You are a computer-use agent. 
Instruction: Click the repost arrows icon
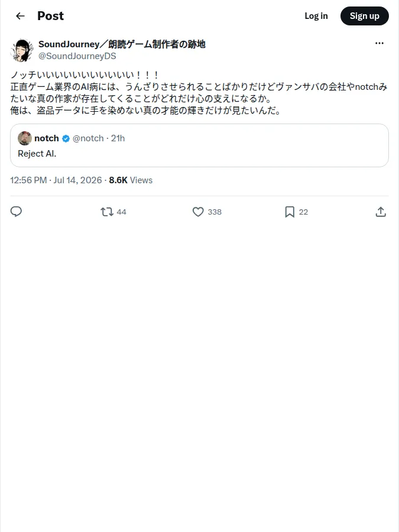pyautogui.click(x=107, y=212)
